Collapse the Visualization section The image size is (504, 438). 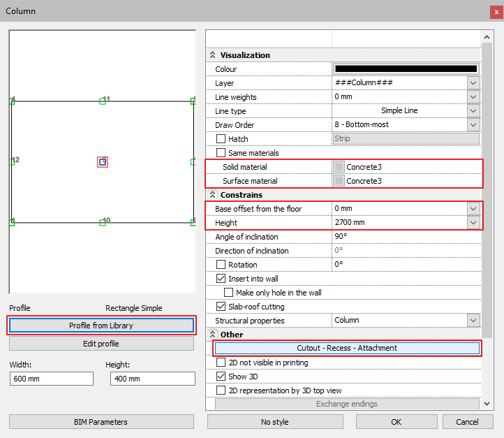pyautogui.click(x=213, y=55)
